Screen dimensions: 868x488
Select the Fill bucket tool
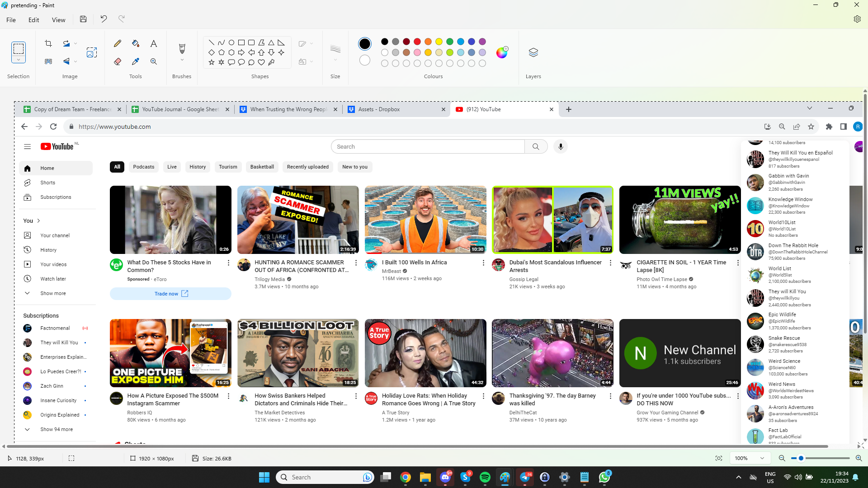point(135,43)
